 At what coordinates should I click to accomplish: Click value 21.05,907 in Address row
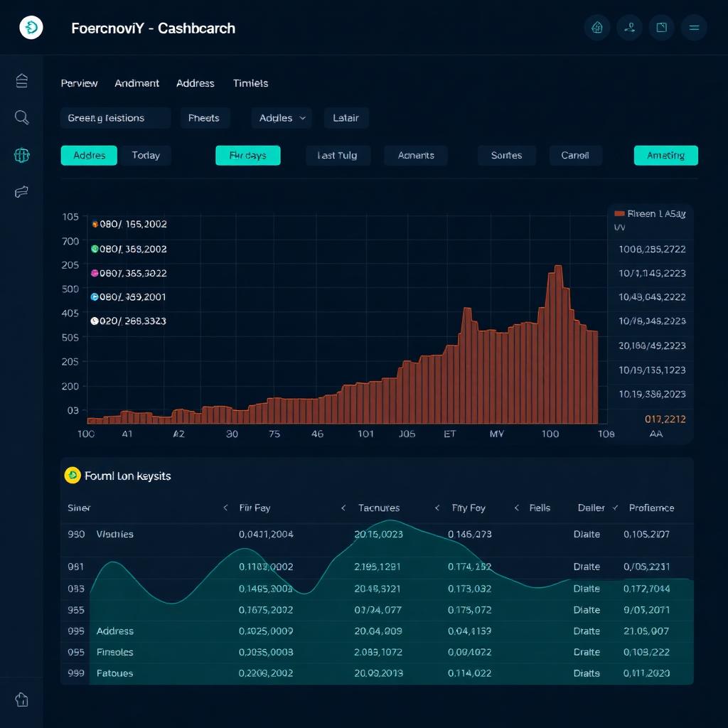[x=646, y=631]
